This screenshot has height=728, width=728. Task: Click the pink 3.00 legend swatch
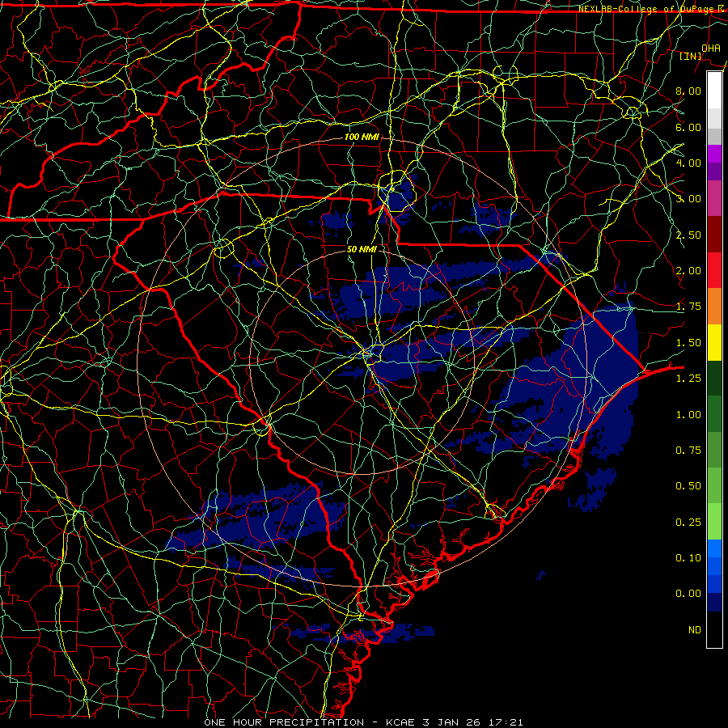[714, 198]
